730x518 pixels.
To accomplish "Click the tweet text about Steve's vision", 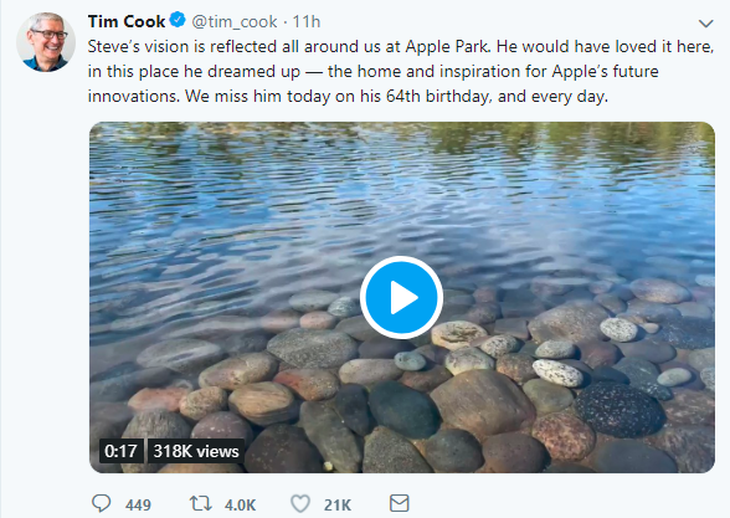I will [400, 71].
